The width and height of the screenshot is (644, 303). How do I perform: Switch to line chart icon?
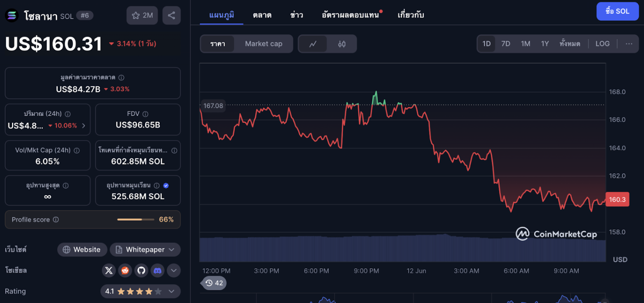313,44
